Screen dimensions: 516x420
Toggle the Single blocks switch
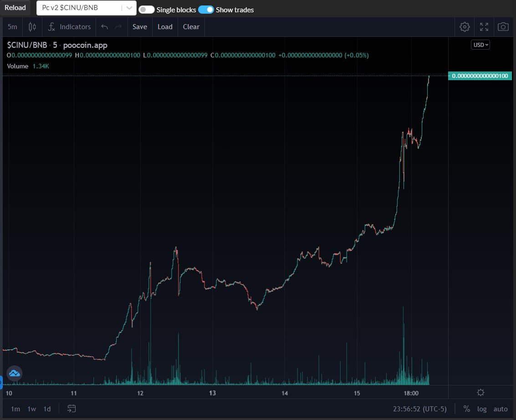(147, 10)
